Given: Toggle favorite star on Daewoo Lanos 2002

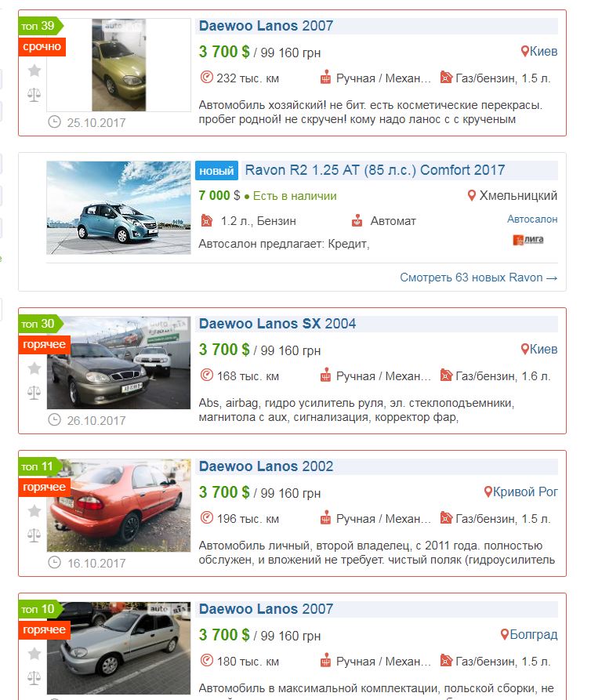Looking at the screenshot, I should click(34, 511).
